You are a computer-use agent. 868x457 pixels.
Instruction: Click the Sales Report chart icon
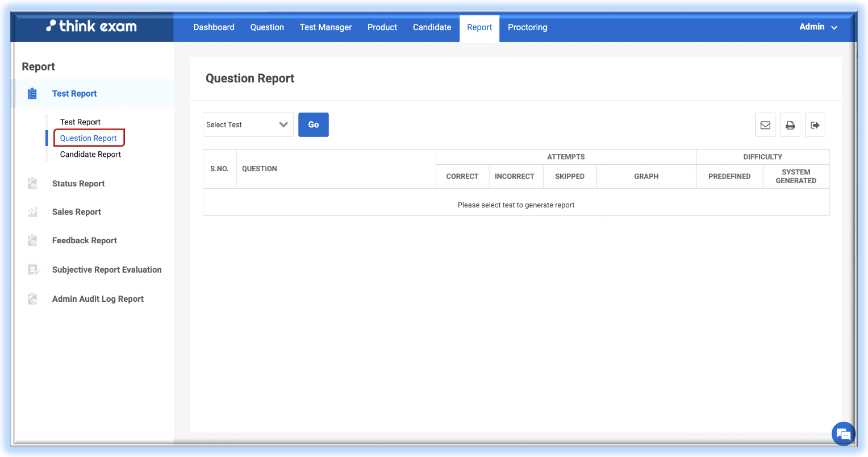33,212
